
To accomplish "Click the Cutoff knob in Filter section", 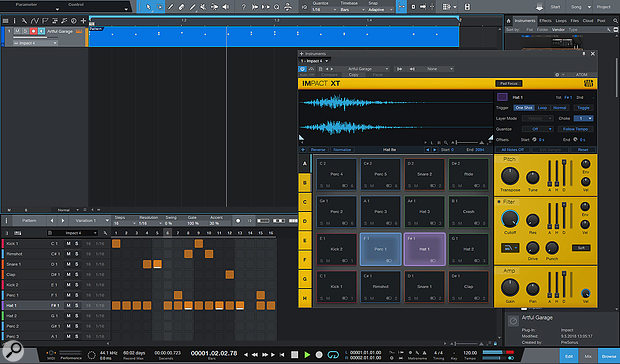I will tap(510, 219).
